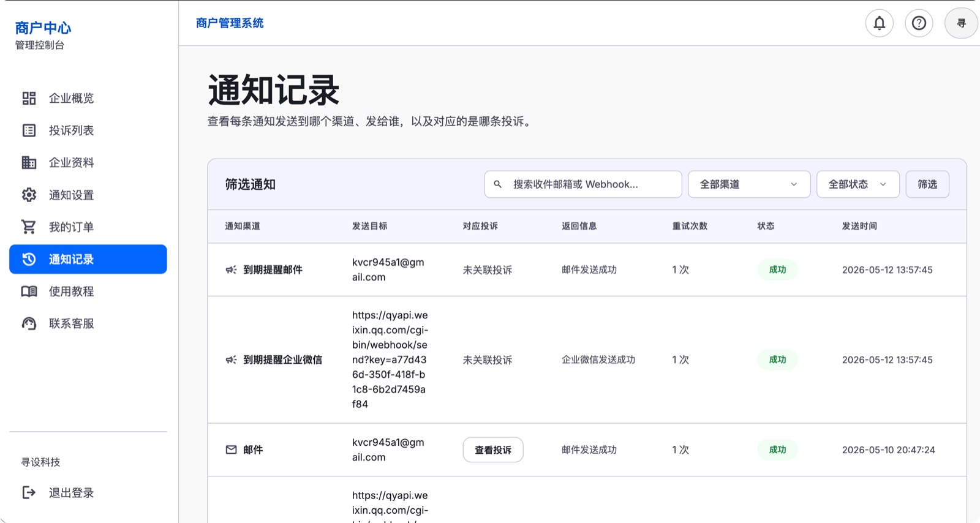Click the 企业概览 dashboard icon

[29, 98]
